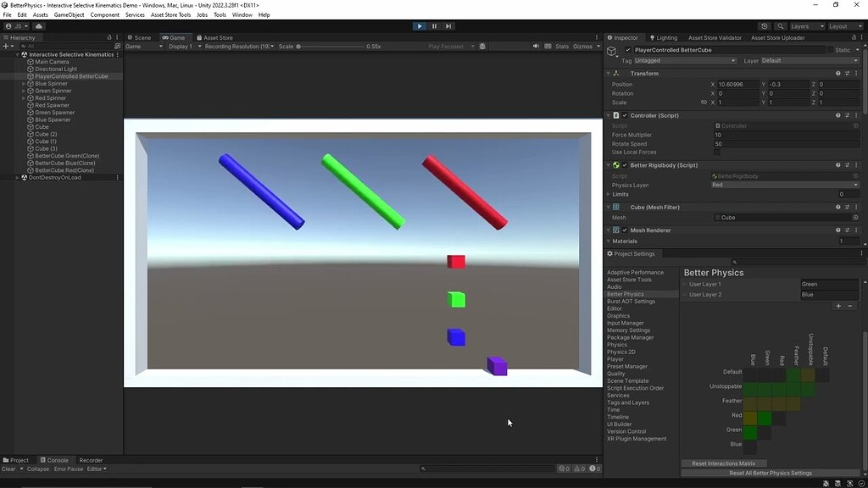Click the Better Rigidbody script icon
Image resolution: width=868 pixels, height=488 pixels.
(616, 165)
